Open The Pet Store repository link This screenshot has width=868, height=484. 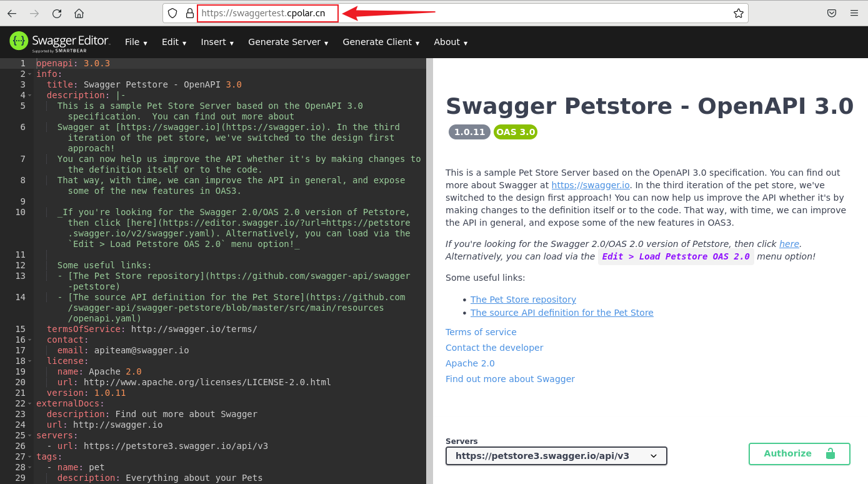[523, 300]
